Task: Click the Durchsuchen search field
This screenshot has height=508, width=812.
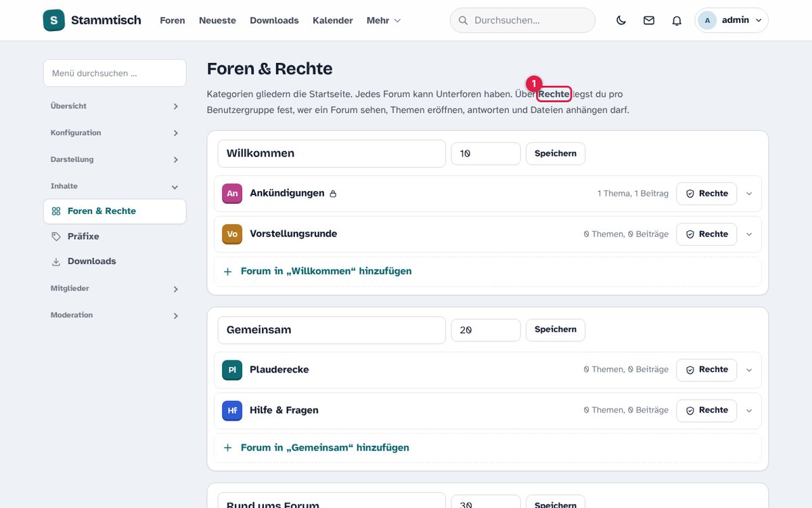Action: pos(522,20)
